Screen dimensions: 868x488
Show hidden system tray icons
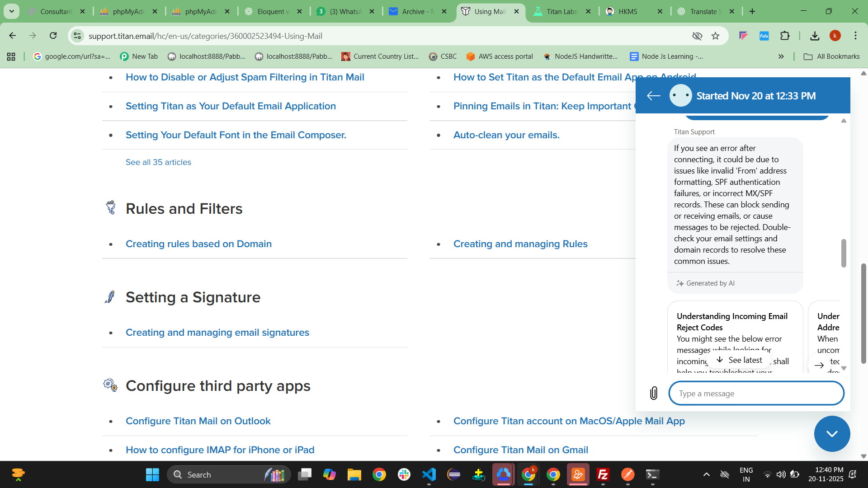tap(706, 474)
